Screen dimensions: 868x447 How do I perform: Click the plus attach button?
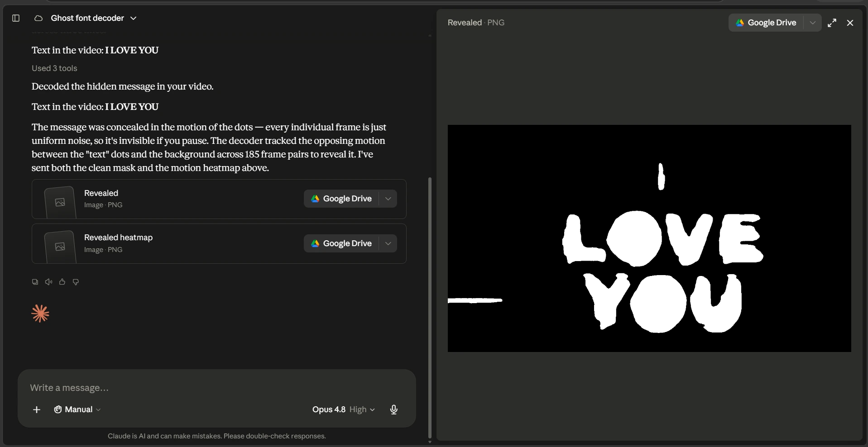(x=37, y=409)
